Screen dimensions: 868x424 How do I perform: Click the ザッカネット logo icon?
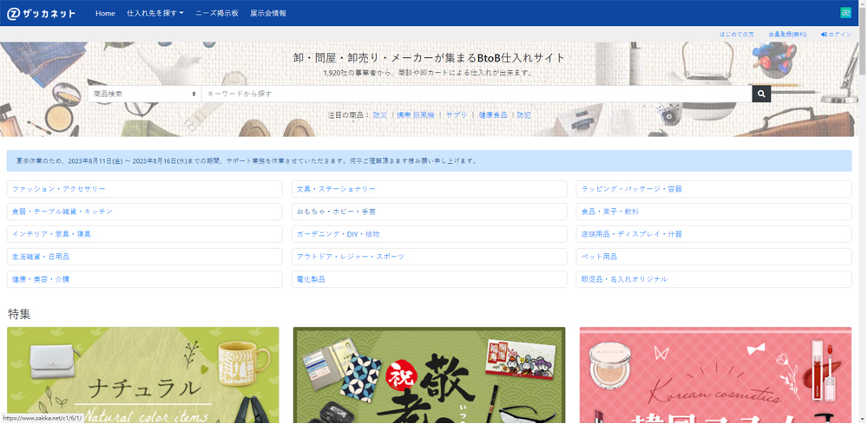(x=14, y=14)
